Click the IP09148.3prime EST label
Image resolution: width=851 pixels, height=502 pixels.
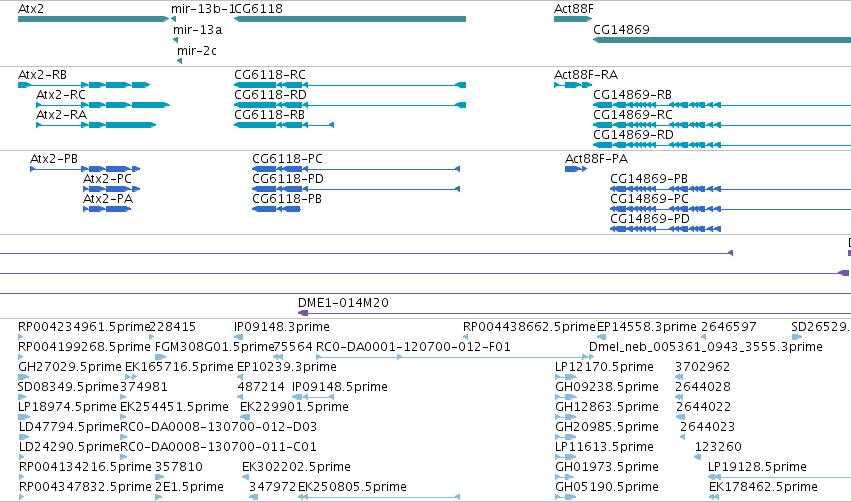pyautogui.click(x=282, y=326)
